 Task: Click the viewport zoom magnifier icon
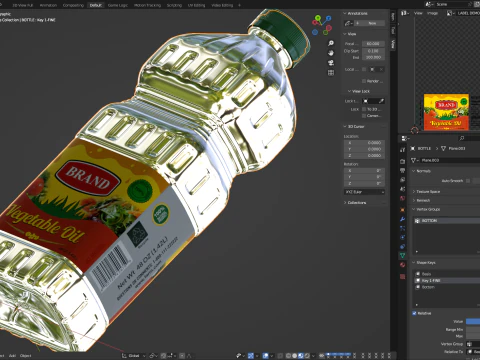click(331, 43)
